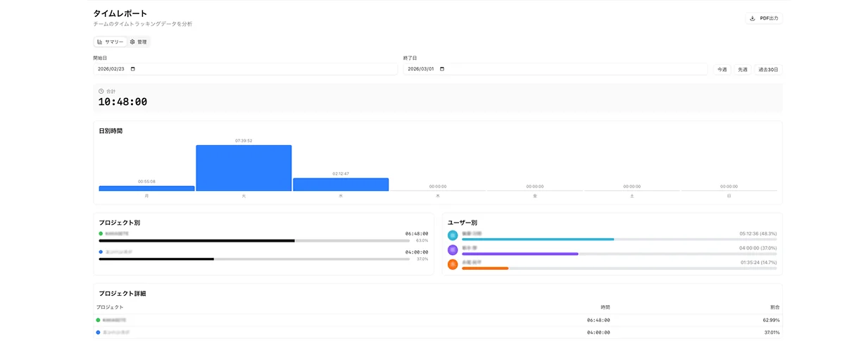Click the 37.0% project progress bar
This screenshot has height=346, width=868.
pos(254,259)
